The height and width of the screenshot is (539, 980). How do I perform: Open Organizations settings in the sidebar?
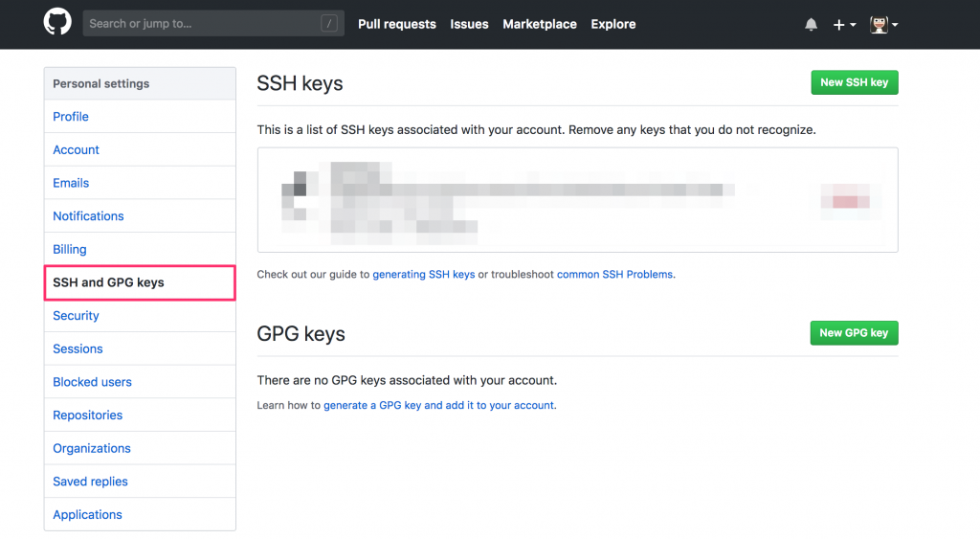point(140,448)
